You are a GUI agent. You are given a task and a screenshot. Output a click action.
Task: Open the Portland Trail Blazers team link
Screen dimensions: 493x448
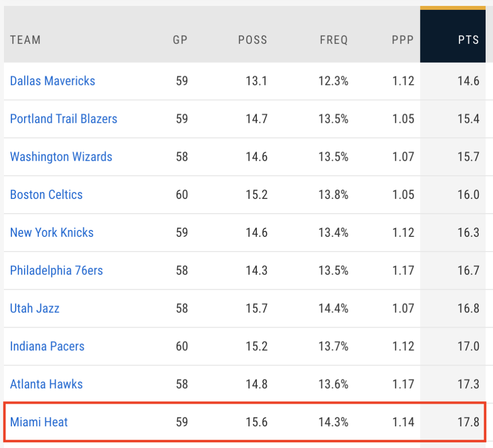(x=64, y=119)
